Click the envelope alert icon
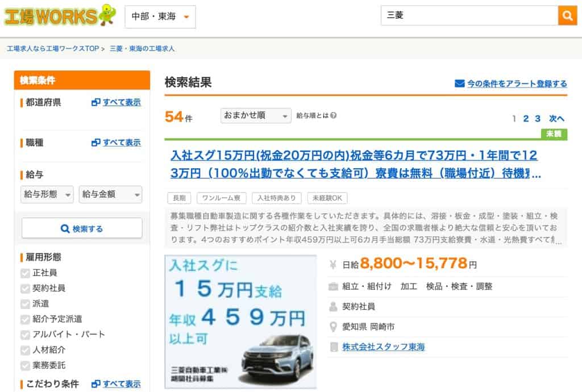 [459, 84]
